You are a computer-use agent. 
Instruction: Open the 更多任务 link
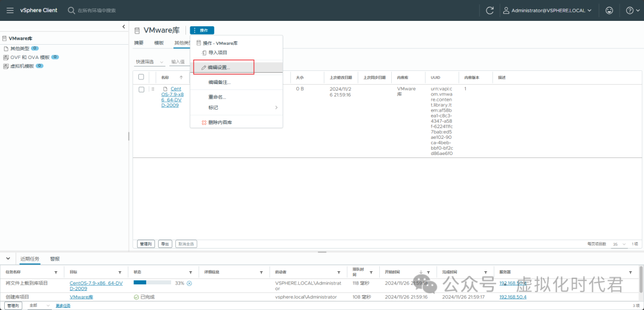(x=63, y=305)
